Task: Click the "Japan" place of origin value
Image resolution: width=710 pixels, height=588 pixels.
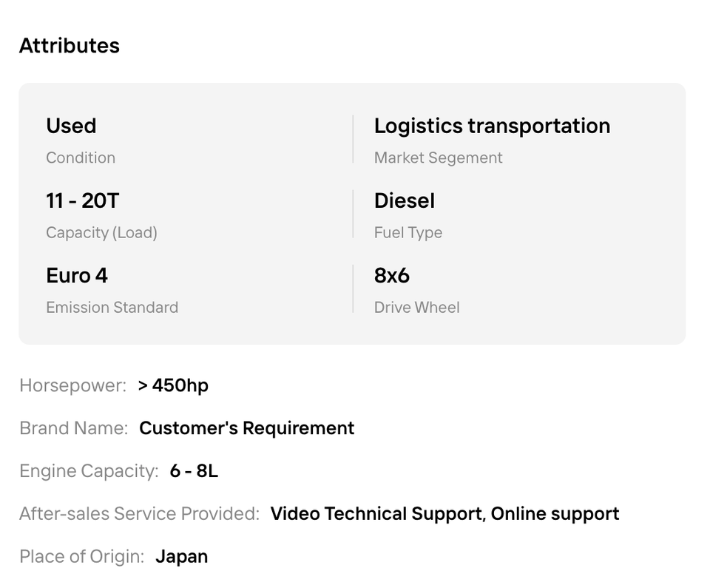Action: (181, 557)
